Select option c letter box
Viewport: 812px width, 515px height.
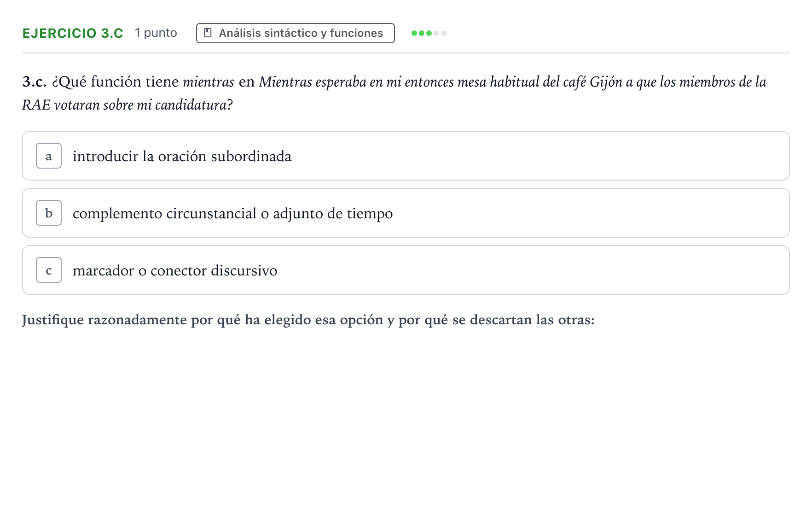tap(49, 270)
